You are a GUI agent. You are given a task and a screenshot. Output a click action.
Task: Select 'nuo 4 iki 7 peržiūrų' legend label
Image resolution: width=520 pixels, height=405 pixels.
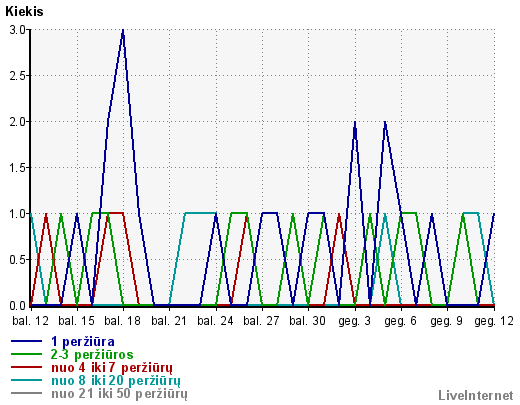[112, 368]
